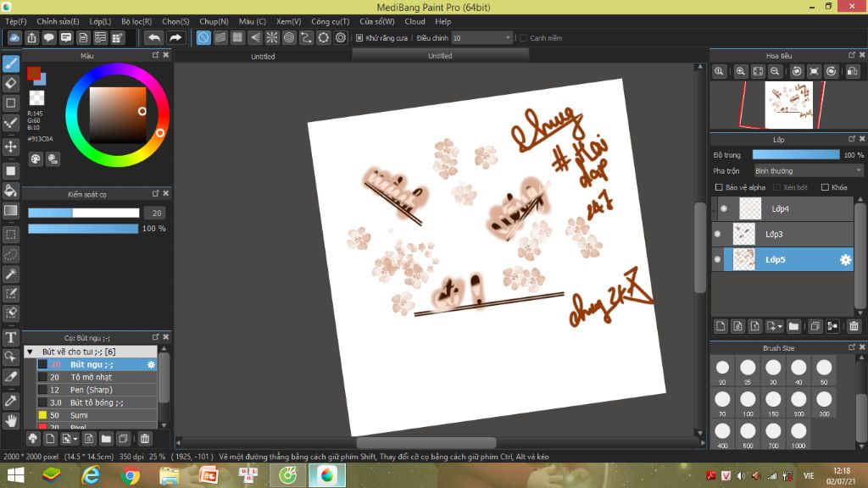The height and width of the screenshot is (488, 868).
Task: Click the navigator canvas thumbnail
Action: pos(789,104)
